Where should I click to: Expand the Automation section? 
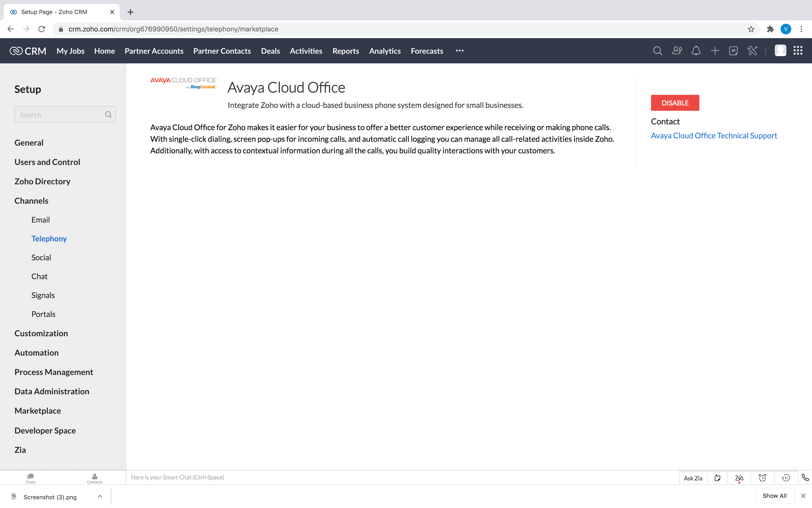36,352
